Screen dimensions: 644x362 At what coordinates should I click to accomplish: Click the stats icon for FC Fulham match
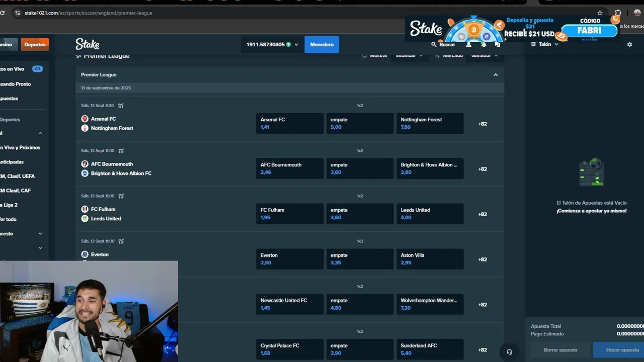(121, 196)
